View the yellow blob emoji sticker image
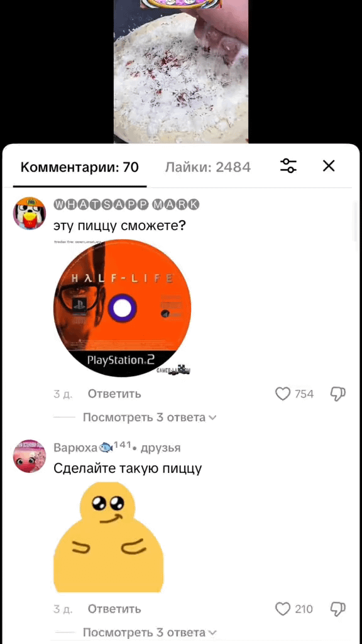 click(x=109, y=537)
